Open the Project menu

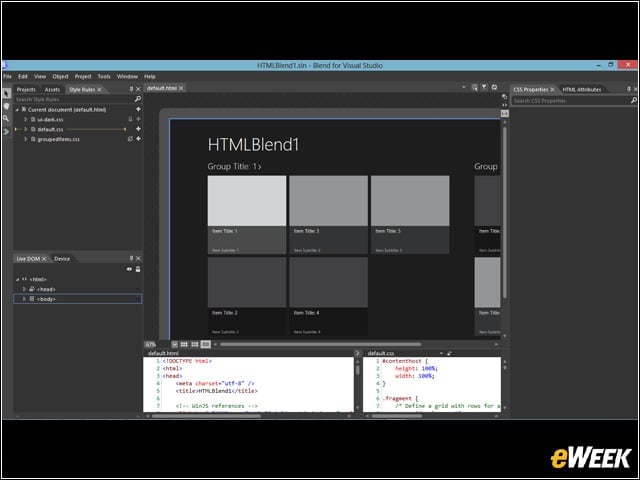pyautogui.click(x=83, y=76)
